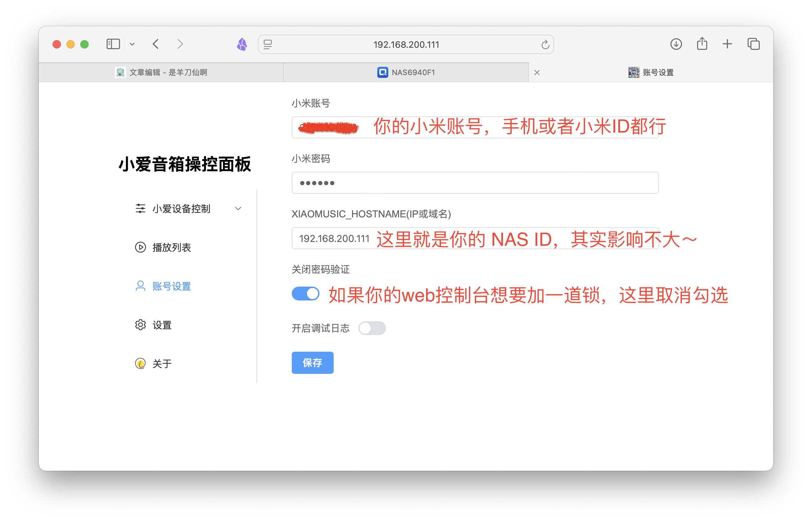The image size is (812, 522).
Task: Toggle the Safari sidebar icon
Action: pyautogui.click(x=113, y=44)
